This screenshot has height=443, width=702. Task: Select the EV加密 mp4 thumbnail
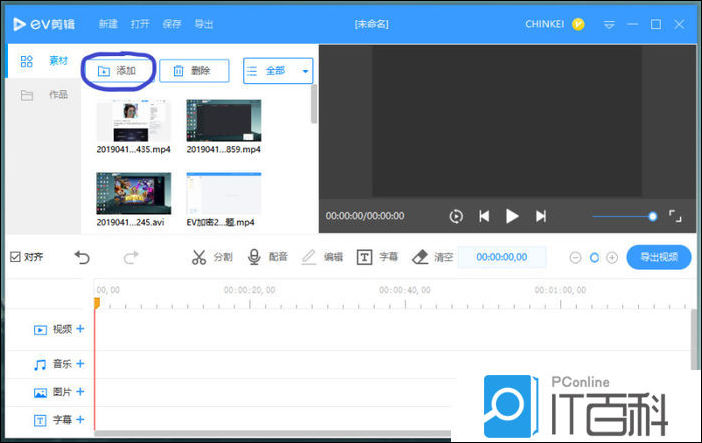pyautogui.click(x=223, y=194)
